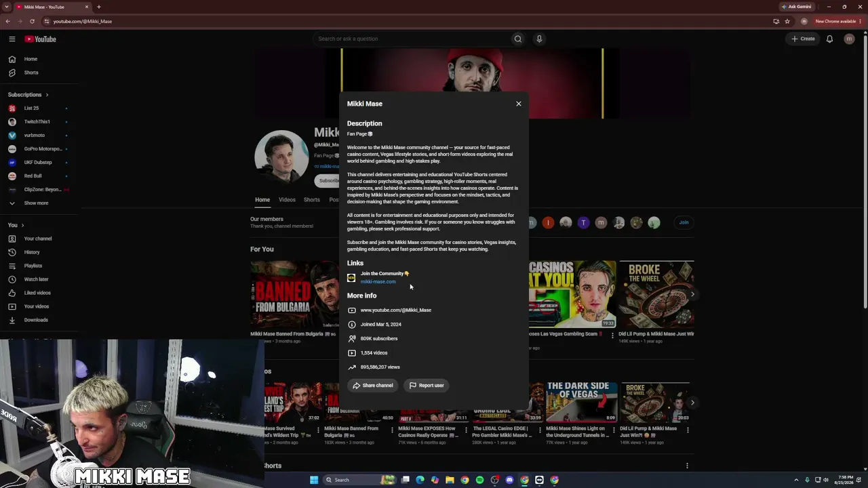The image size is (868, 488).
Task: Click 'www.youtube.com/@Mikki_Mase' in More info
Action: click(396, 310)
